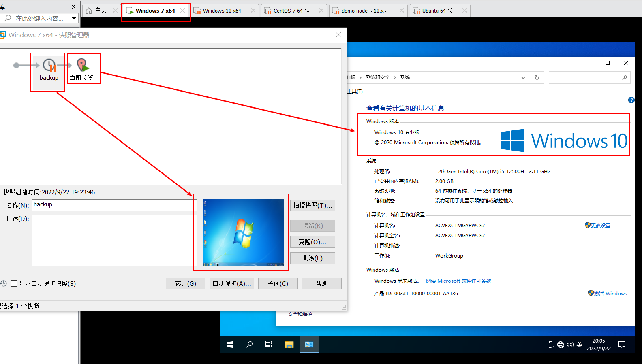Open the library search dropdown arrow
This screenshot has height=364, width=642.
(x=74, y=18)
